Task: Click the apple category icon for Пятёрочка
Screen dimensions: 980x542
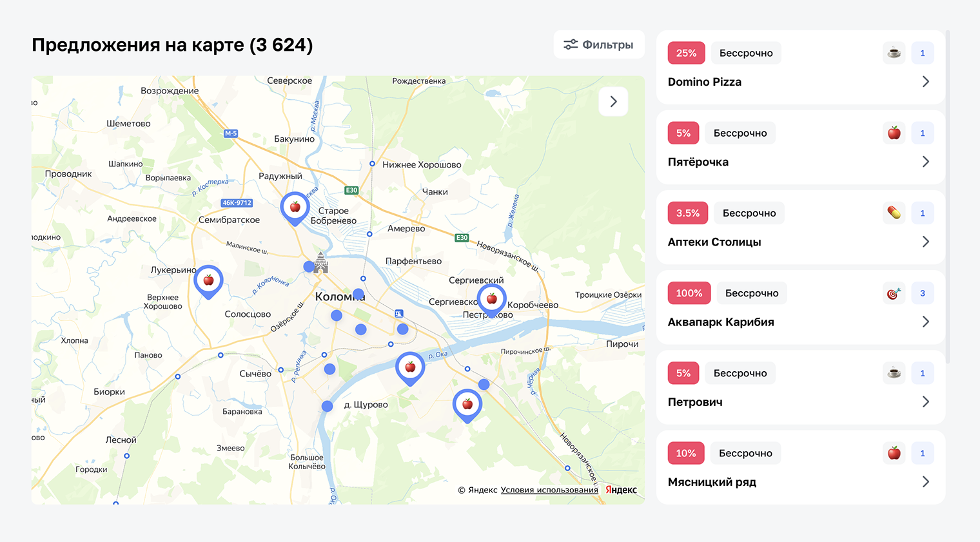Action: coord(894,133)
